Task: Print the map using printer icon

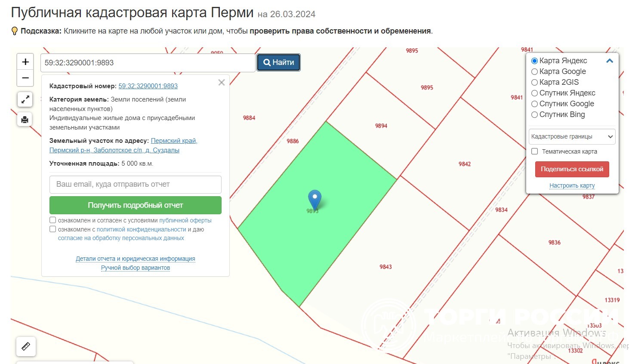Action: click(25, 119)
